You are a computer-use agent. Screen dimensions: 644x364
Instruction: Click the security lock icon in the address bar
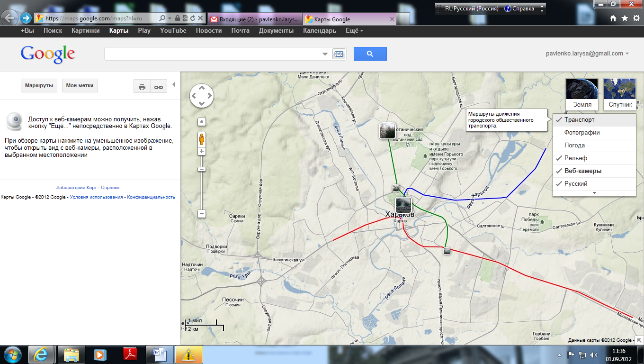(x=177, y=18)
